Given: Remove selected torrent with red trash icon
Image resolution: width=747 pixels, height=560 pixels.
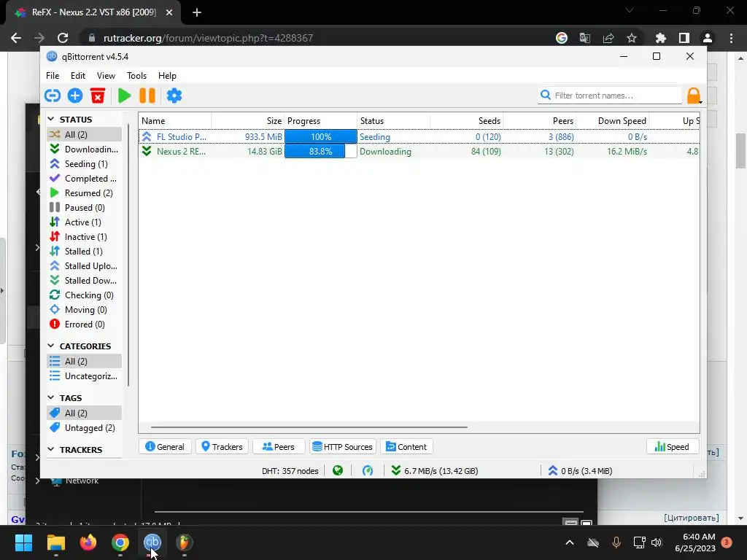Looking at the screenshot, I should [98, 96].
